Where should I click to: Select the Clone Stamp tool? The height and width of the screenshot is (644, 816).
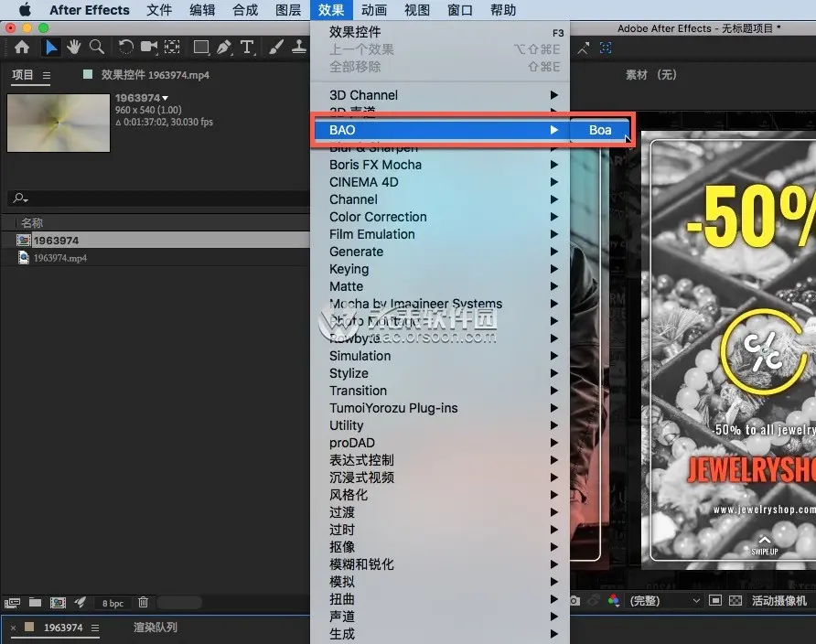299,48
